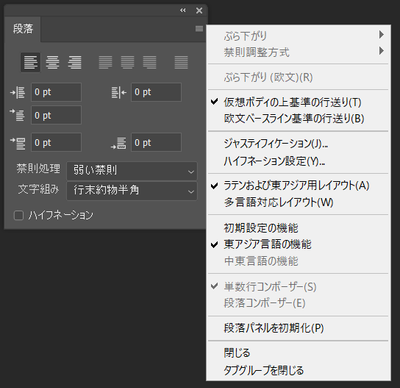Open the 段落 panel flyout menu icon

point(199,29)
